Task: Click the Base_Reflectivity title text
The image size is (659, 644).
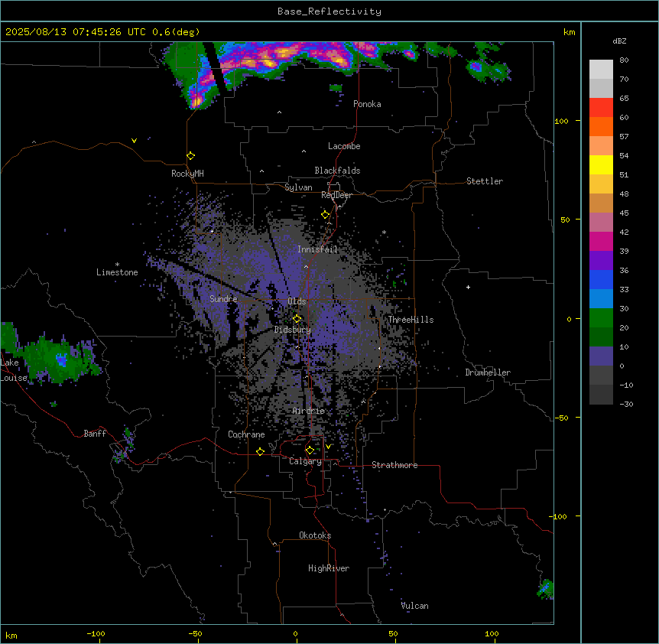Action: coord(329,11)
